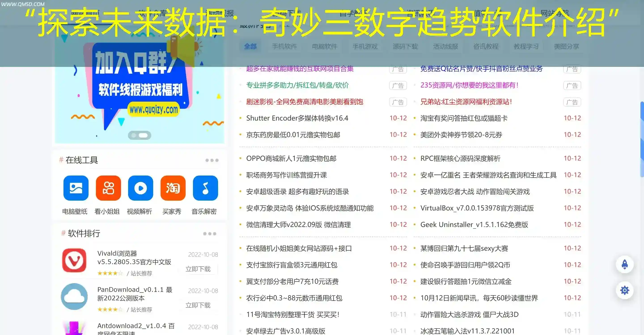The width and height of the screenshot is (644, 335).
Task: Open more options dots for 软件排行
Action: tap(210, 234)
